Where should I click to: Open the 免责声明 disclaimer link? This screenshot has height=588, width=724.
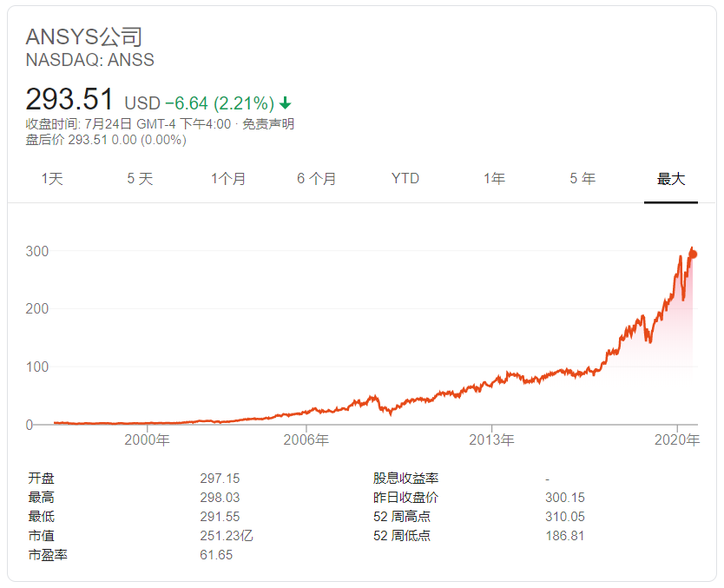[x=268, y=124]
